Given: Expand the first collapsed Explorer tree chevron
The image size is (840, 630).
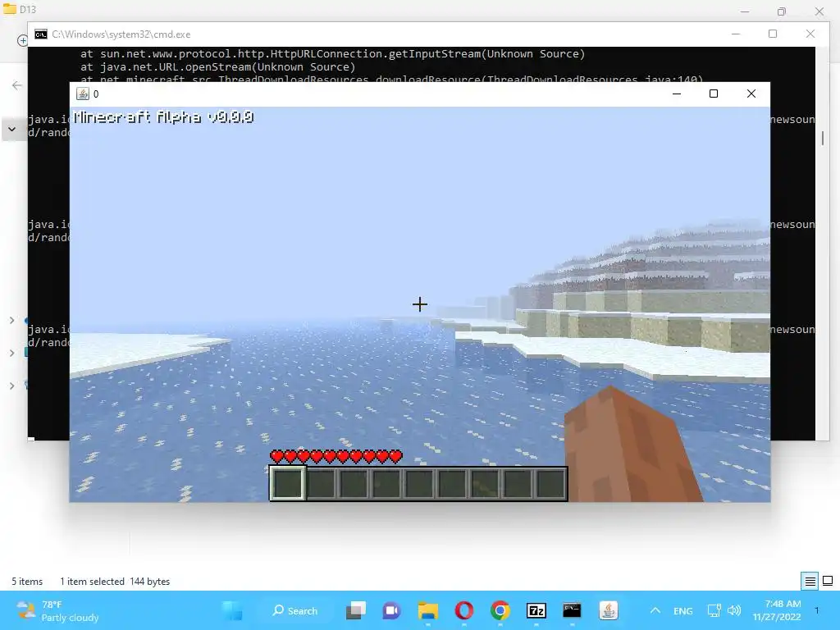Looking at the screenshot, I should (x=11, y=321).
